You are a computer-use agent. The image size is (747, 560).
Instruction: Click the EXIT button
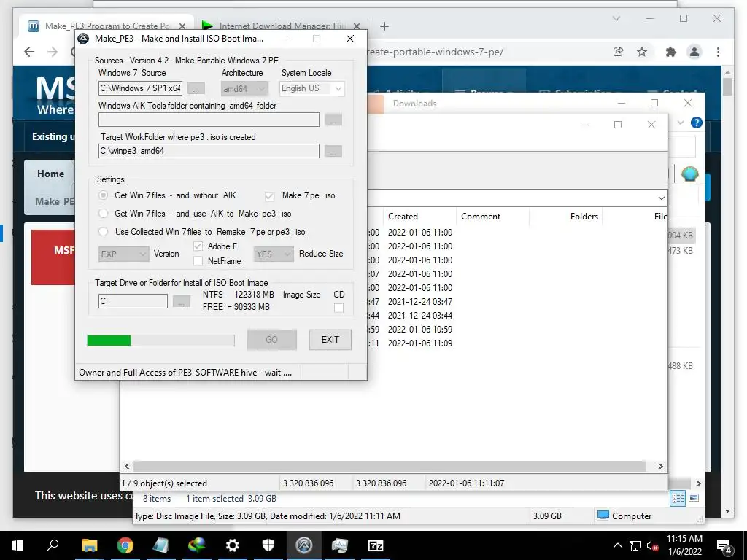pos(330,340)
